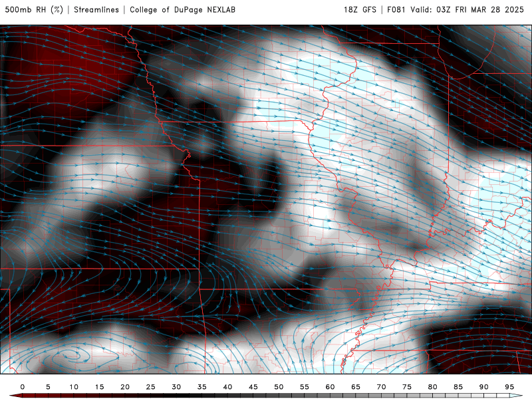532x399 pixels.
Task: Click the colorbar label "20"
Action: click(x=125, y=387)
